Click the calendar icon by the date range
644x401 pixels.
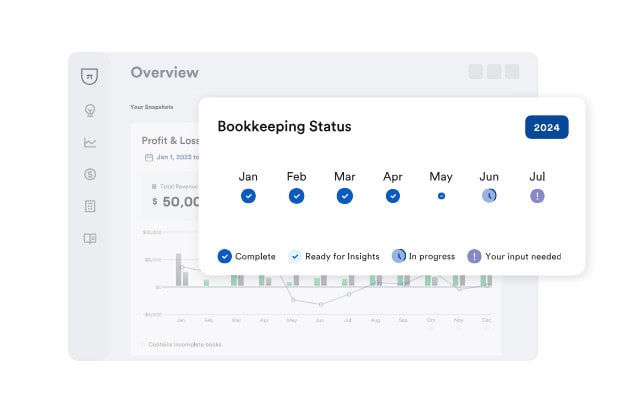pos(147,157)
